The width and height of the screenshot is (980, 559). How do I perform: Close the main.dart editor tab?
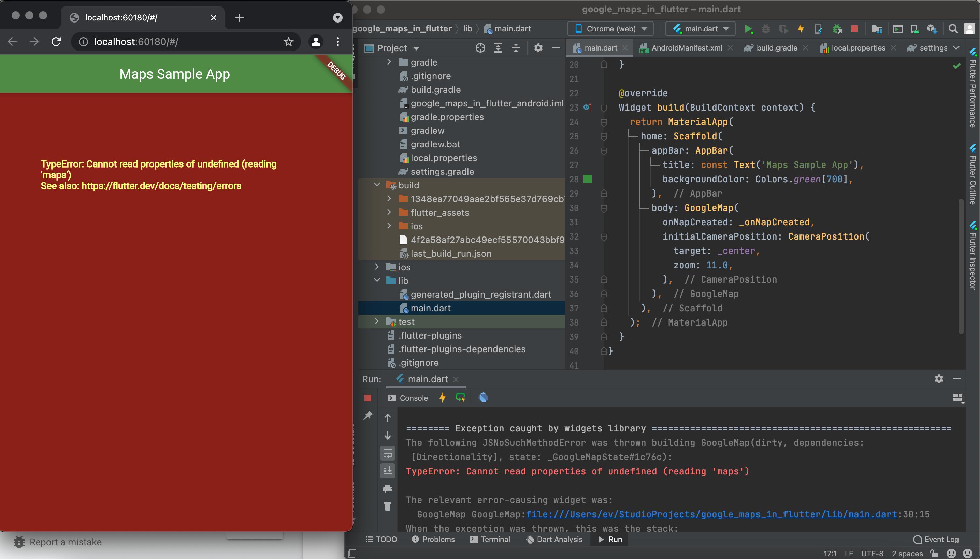(x=625, y=48)
